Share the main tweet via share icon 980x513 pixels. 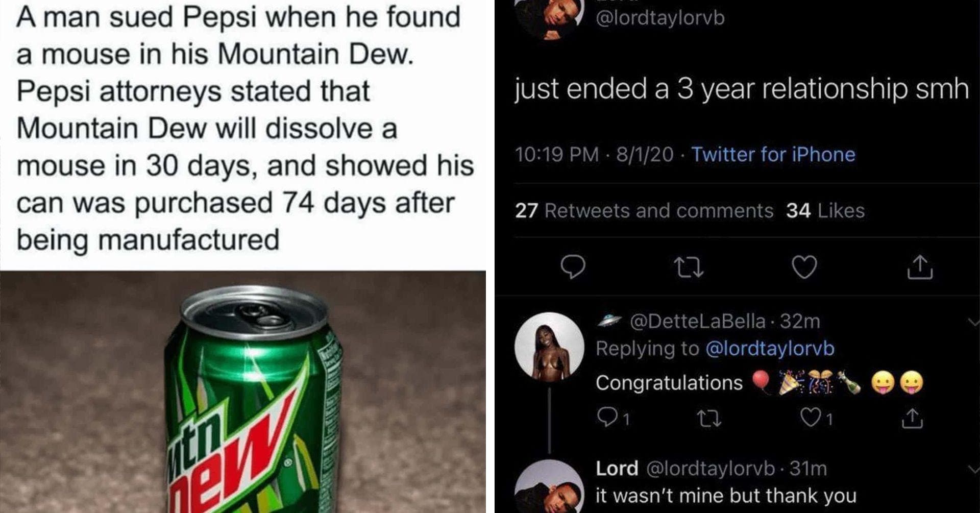pyautogui.click(x=920, y=267)
